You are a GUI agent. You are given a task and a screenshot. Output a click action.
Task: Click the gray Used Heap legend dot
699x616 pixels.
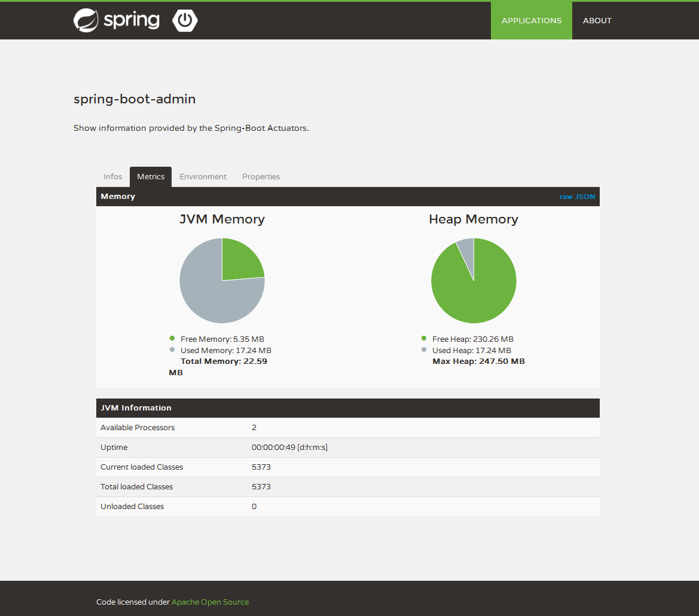pyautogui.click(x=424, y=350)
